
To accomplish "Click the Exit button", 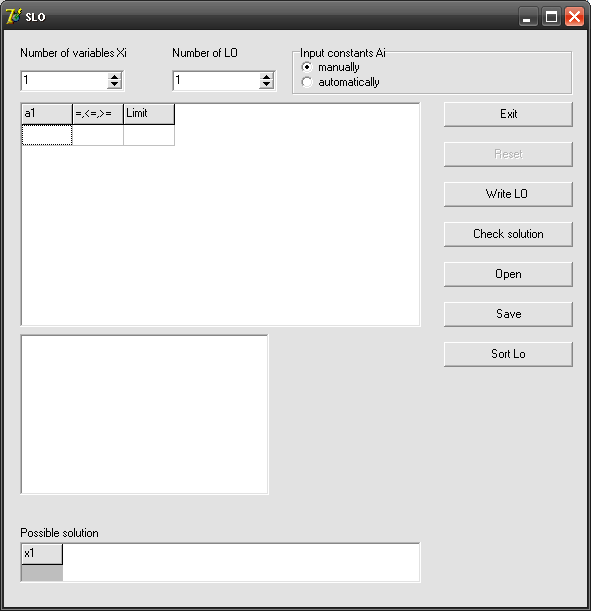I will pos(508,114).
